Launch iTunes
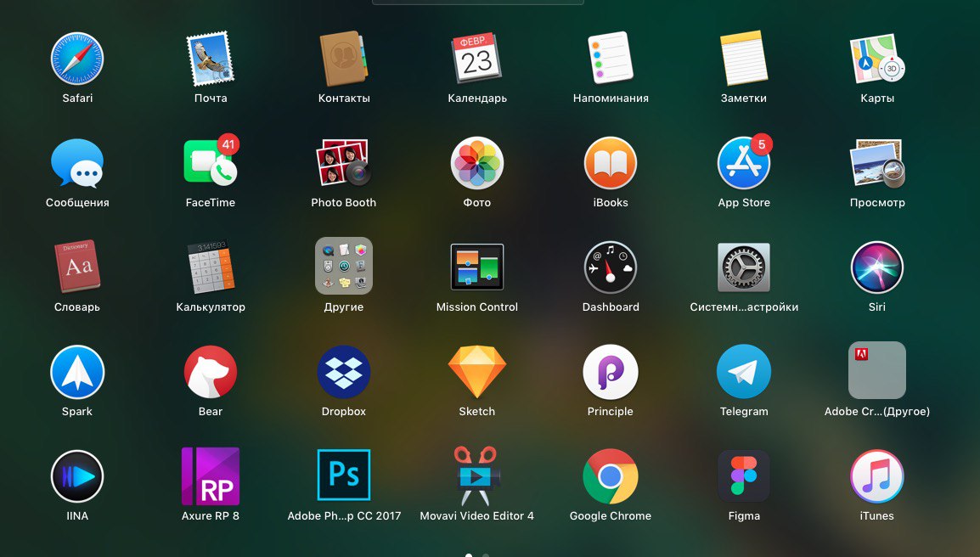 click(877, 476)
